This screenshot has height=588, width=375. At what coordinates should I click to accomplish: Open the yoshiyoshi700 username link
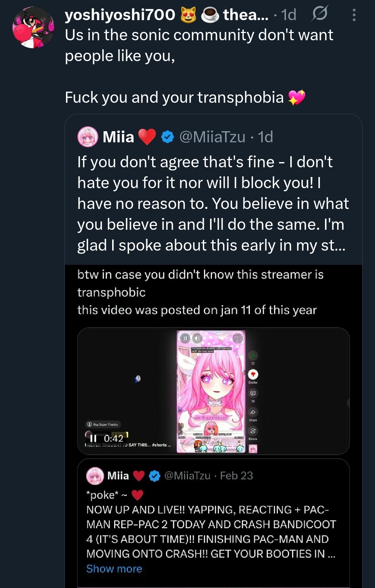(120, 15)
